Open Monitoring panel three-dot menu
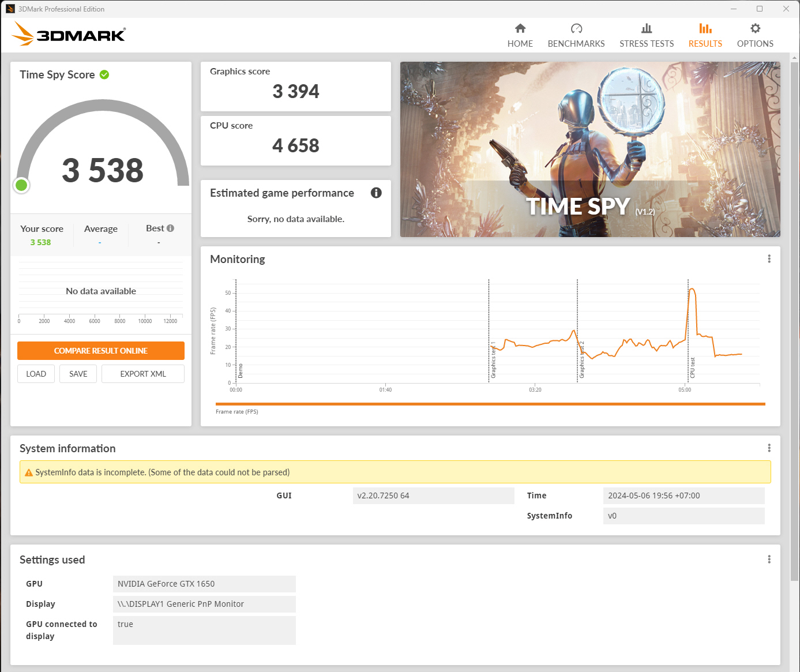Screen dimensions: 800x672 pyautogui.click(x=769, y=259)
